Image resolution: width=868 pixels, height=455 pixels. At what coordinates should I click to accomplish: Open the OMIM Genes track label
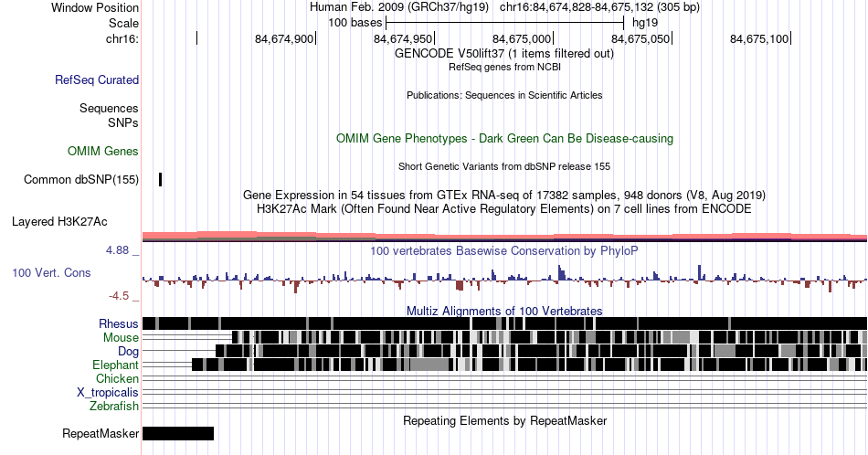103,151
